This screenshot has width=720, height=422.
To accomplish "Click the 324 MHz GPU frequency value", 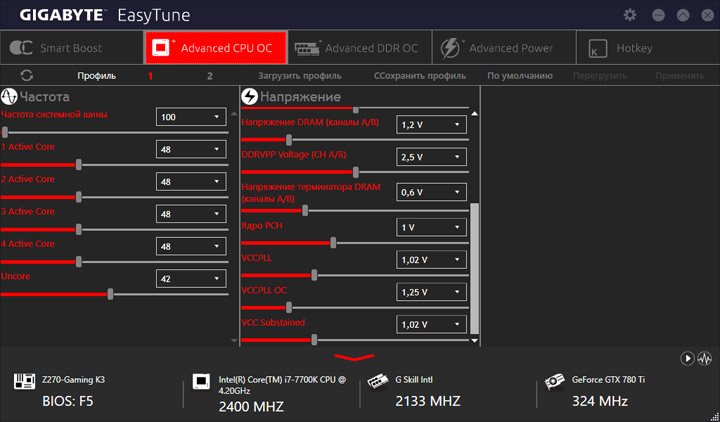I will tap(600, 401).
